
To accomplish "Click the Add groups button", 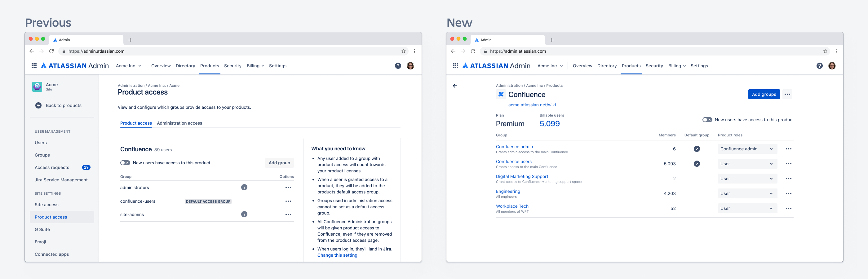I will (x=764, y=94).
